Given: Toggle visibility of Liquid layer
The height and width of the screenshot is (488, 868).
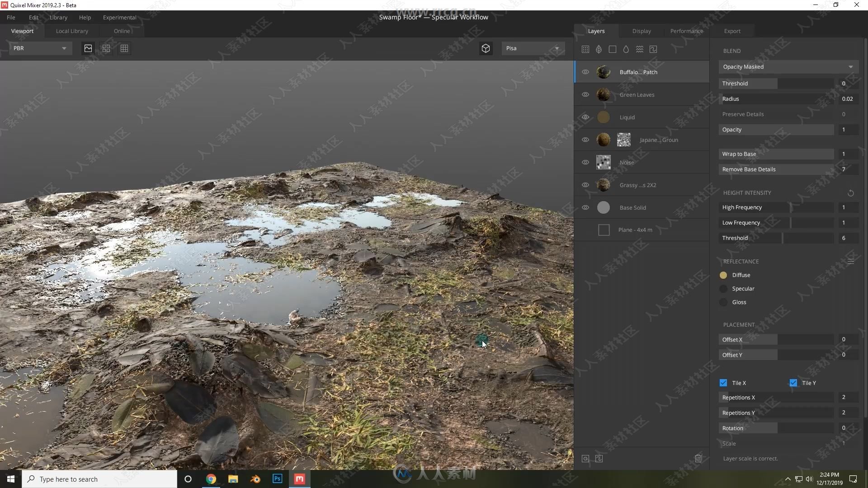Looking at the screenshot, I should click(x=585, y=117).
